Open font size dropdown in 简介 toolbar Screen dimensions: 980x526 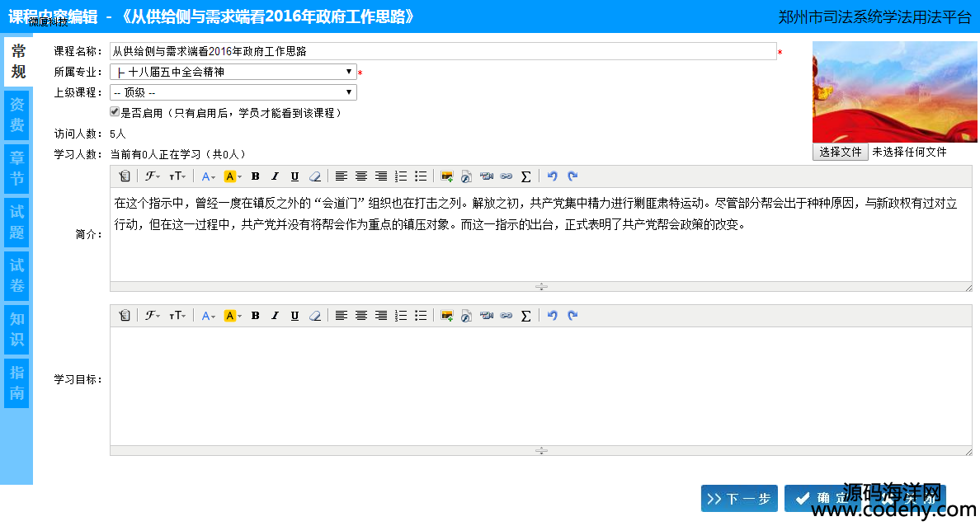[x=177, y=176]
